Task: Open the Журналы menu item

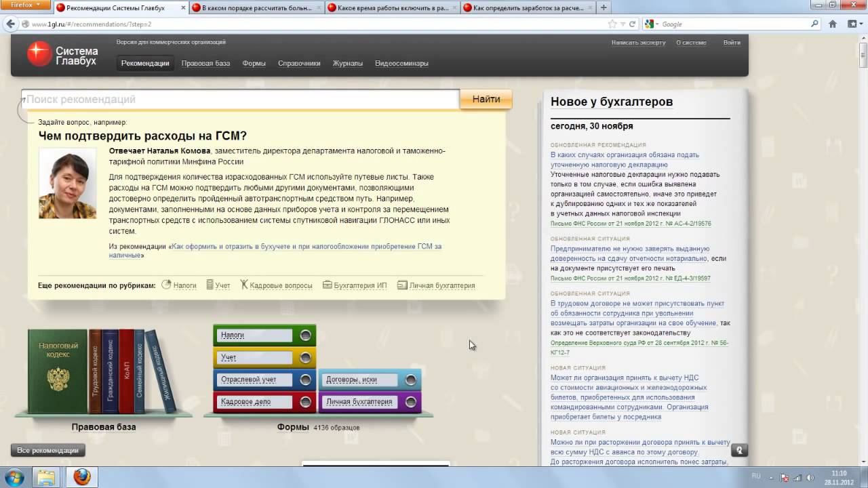Action: pos(347,63)
